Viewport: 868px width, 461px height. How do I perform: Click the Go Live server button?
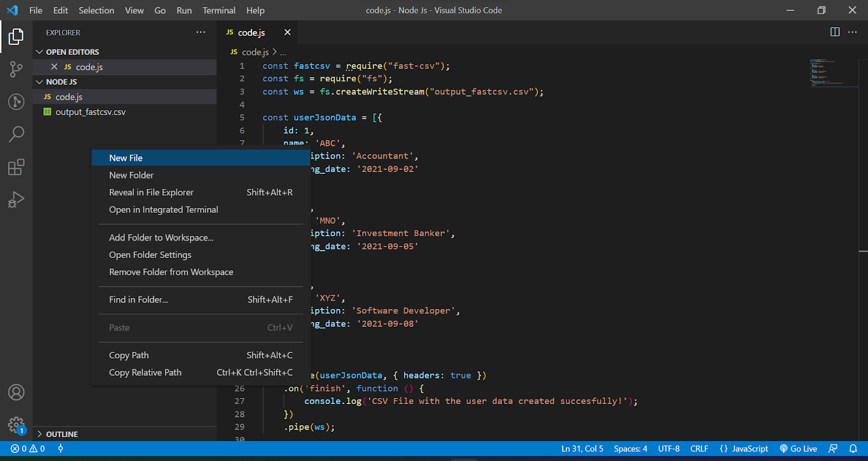(798, 449)
